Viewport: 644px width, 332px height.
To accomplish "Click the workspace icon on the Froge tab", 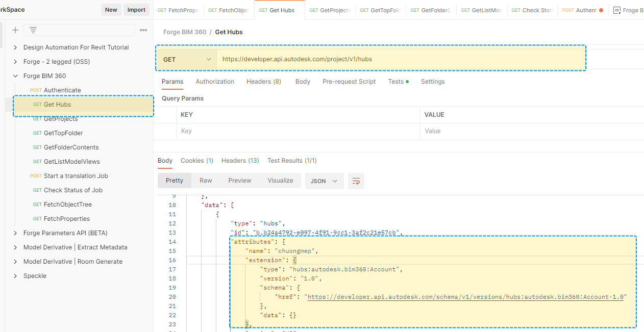I will pos(616,9).
